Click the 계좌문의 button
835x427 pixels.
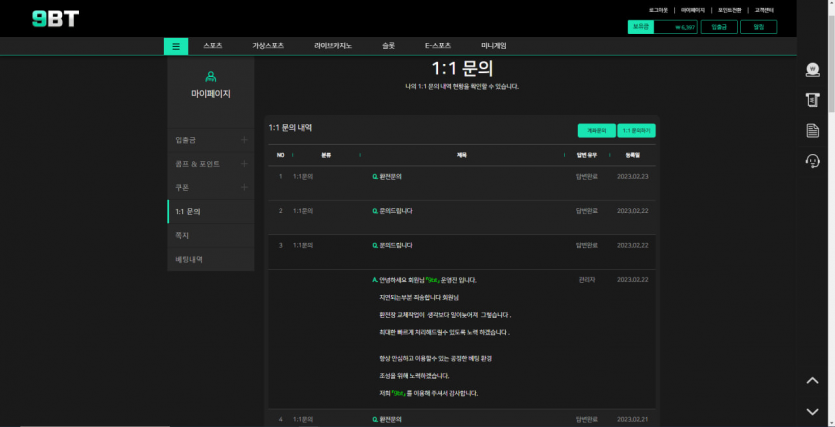click(596, 130)
